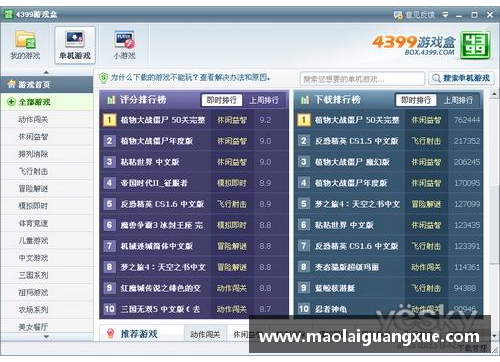The height and width of the screenshot is (362, 500).
Task: Choose 中文游戏 category in sidebar
Action: click(x=47, y=258)
